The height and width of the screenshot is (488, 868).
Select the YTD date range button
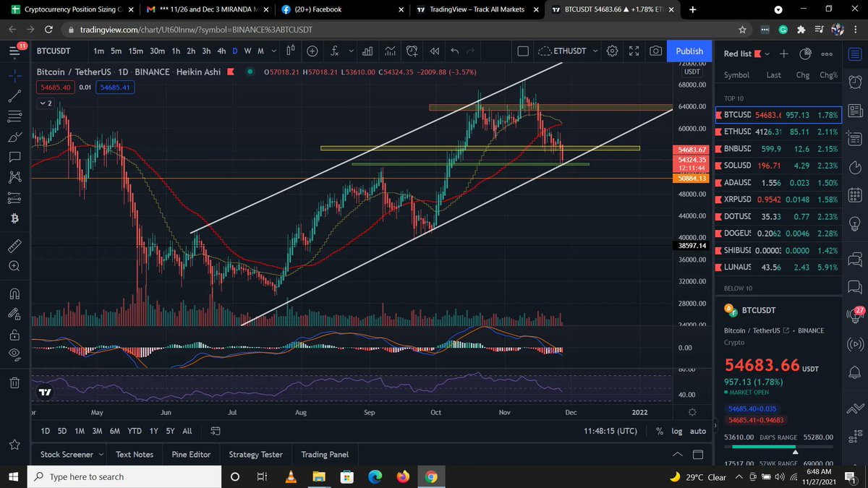click(x=134, y=431)
